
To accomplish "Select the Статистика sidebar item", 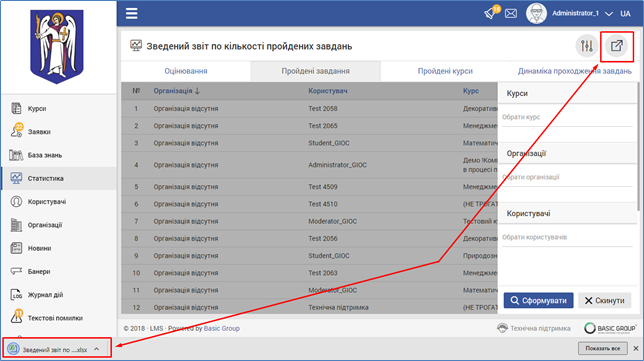I will coord(59,178).
